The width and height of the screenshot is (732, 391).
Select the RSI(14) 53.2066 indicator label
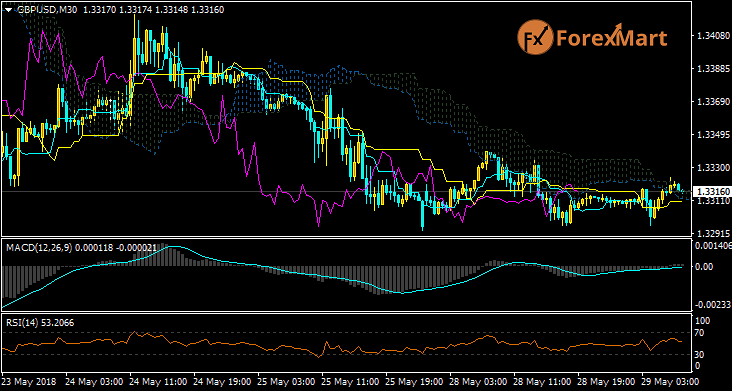pyautogui.click(x=39, y=322)
